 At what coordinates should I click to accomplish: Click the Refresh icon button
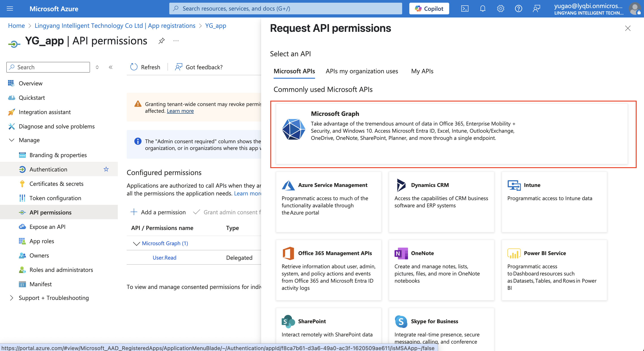pos(134,67)
